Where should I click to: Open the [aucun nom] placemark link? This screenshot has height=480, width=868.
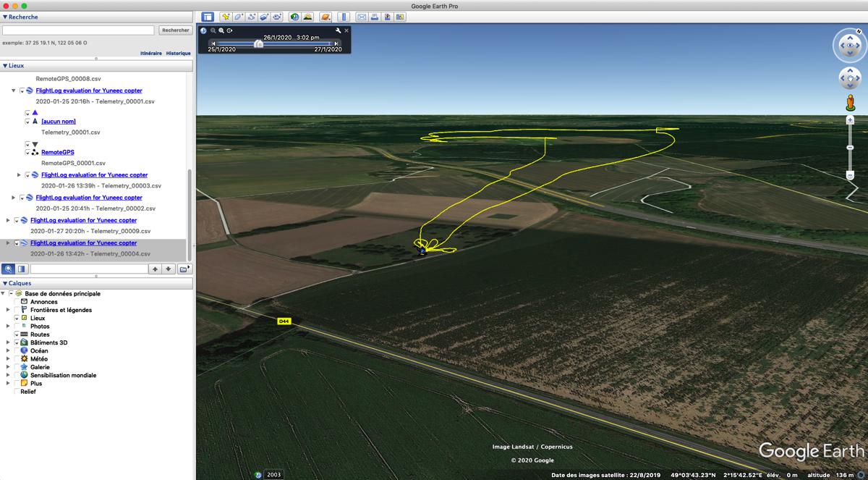pyautogui.click(x=59, y=122)
